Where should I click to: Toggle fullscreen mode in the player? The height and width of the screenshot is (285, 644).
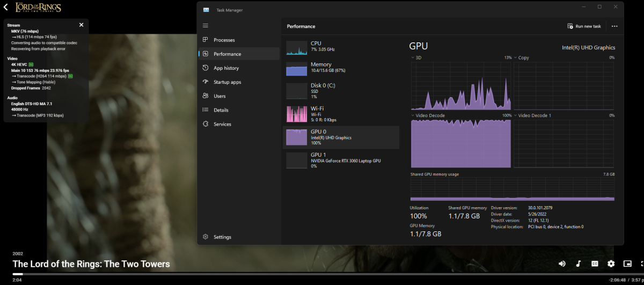pos(642,264)
